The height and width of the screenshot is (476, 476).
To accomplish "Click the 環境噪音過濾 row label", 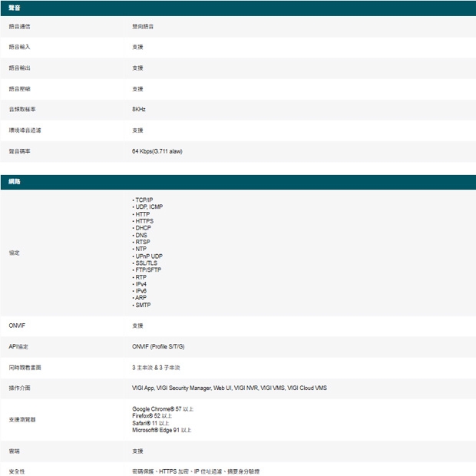I will 25,131.
